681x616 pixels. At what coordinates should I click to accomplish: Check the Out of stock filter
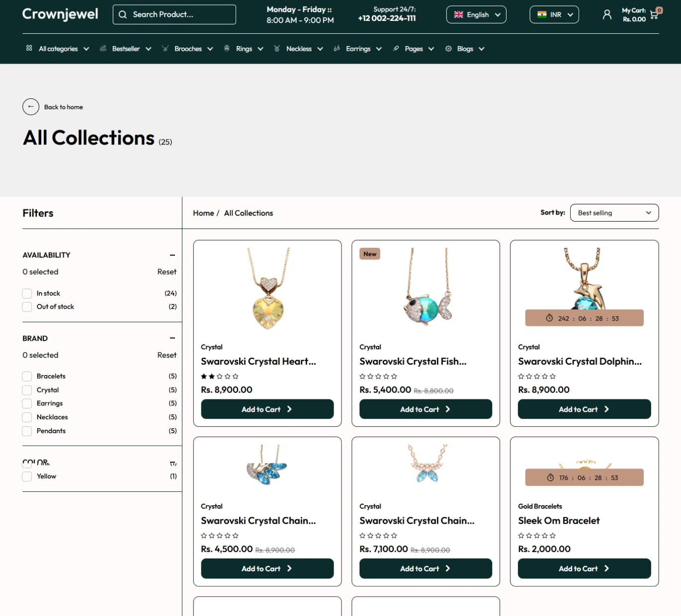pyautogui.click(x=27, y=307)
